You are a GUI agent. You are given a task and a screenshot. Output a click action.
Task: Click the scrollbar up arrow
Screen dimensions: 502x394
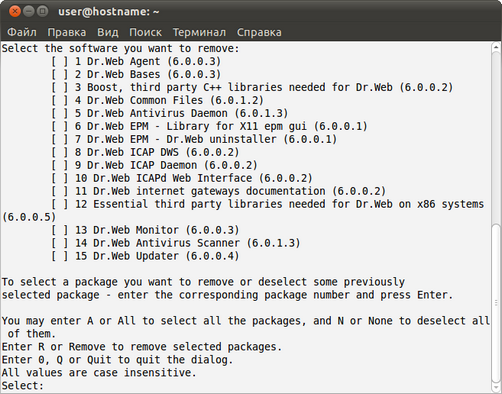tap(496, 48)
